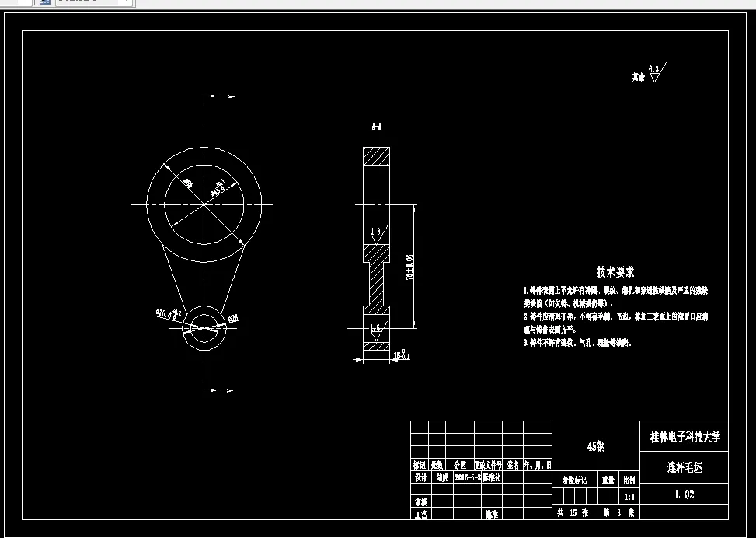Image resolution: width=756 pixels, height=538 pixels.
Task: Select roughness symbol in the small bore section
Action: click(378, 330)
